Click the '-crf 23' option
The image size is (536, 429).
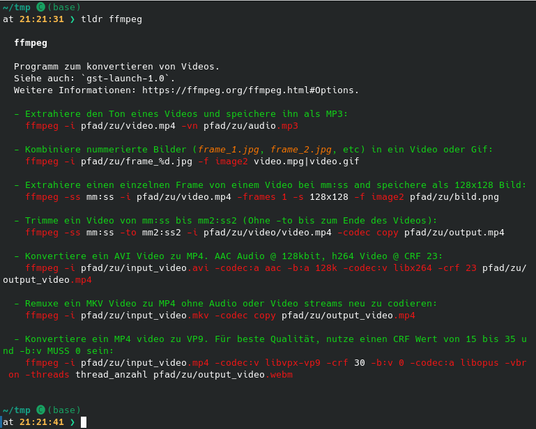click(457, 268)
